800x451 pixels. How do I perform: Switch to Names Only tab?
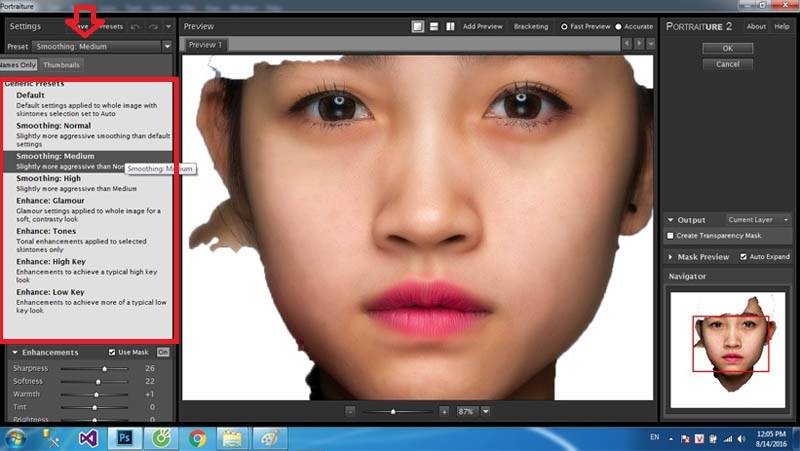coord(18,65)
